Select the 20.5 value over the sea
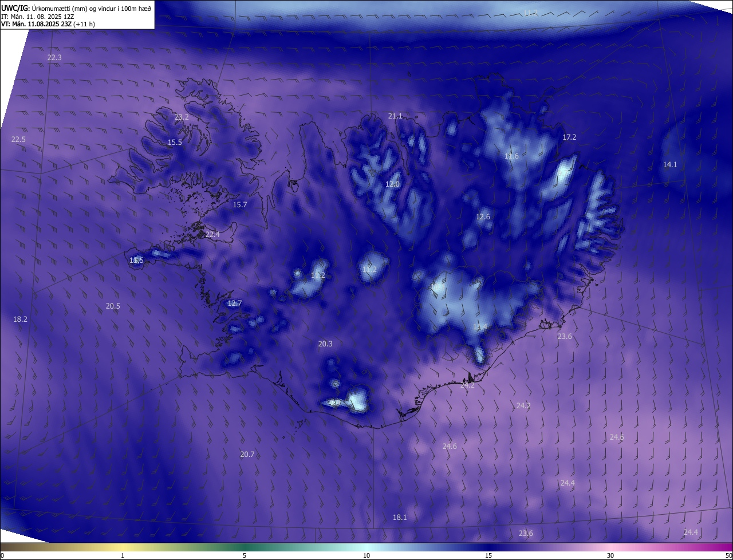Viewport: 733px width, 560px height. pos(113,306)
